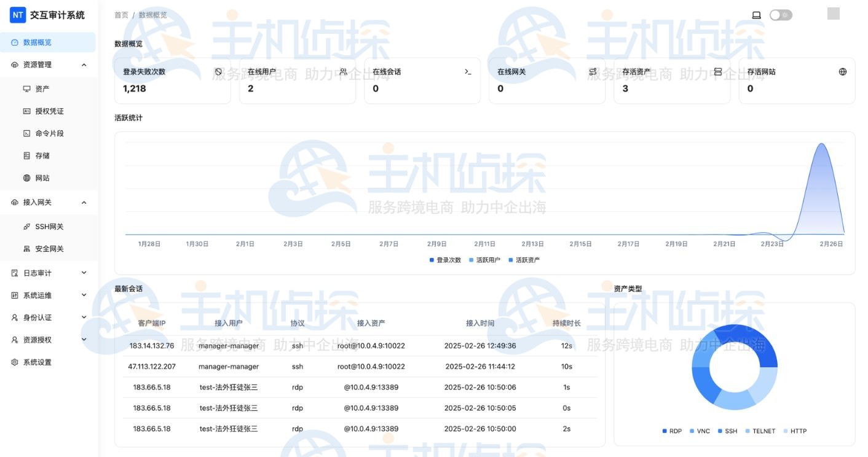868x457 pixels.
Task: Click the 登录失败次数 card icon
Action: pyautogui.click(x=218, y=72)
